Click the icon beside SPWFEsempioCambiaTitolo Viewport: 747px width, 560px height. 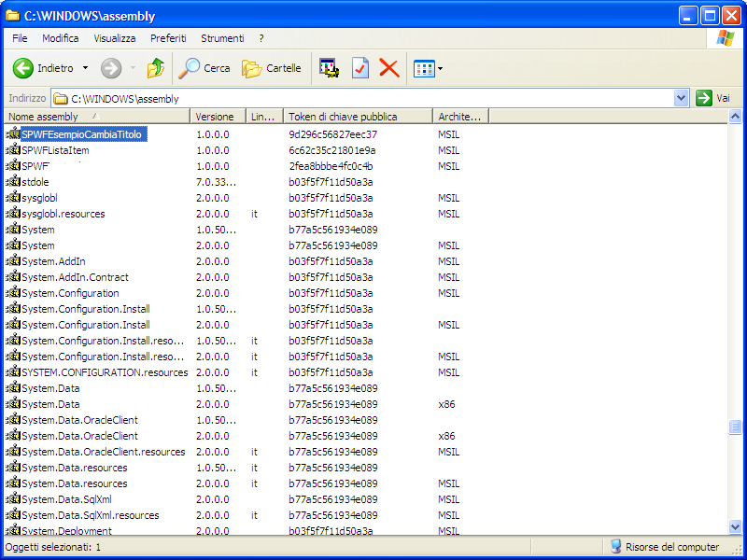click(13, 134)
